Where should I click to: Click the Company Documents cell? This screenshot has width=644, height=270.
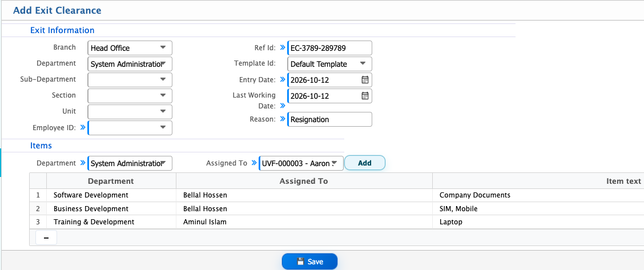538,195
